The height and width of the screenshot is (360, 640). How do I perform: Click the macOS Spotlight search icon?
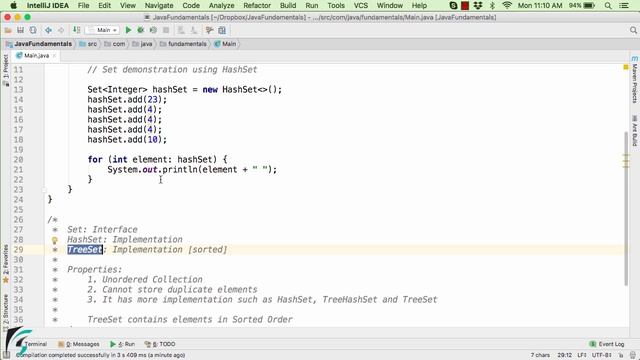click(x=608, y=5)
